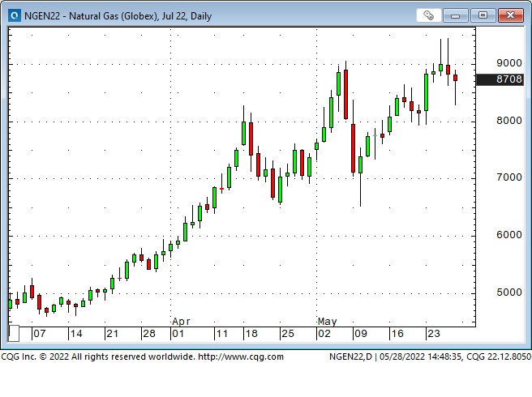Click the 6000 price axis label
532x397 pixels.
click(x=509, y=235)
